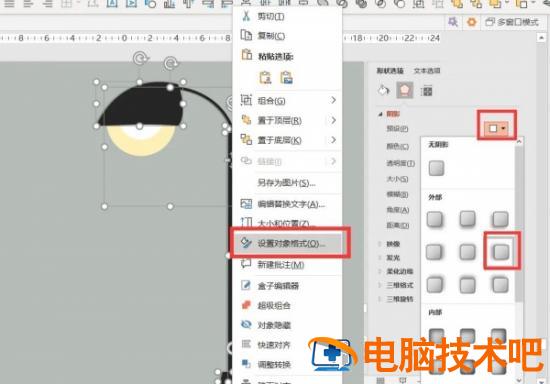Open the orange gear settings icon
The width and height of the screenshot is (550, 384).
(x=472, y=22)
